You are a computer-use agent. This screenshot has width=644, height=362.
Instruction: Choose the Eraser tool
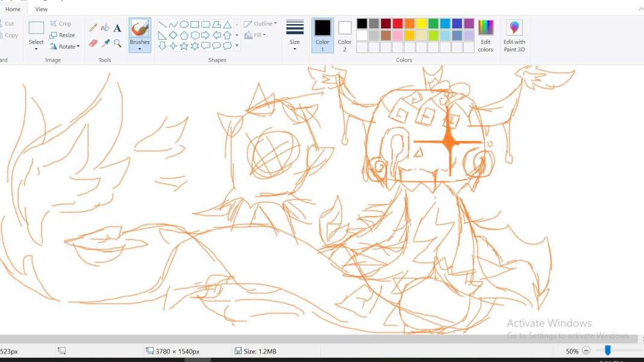pos(93,43)
